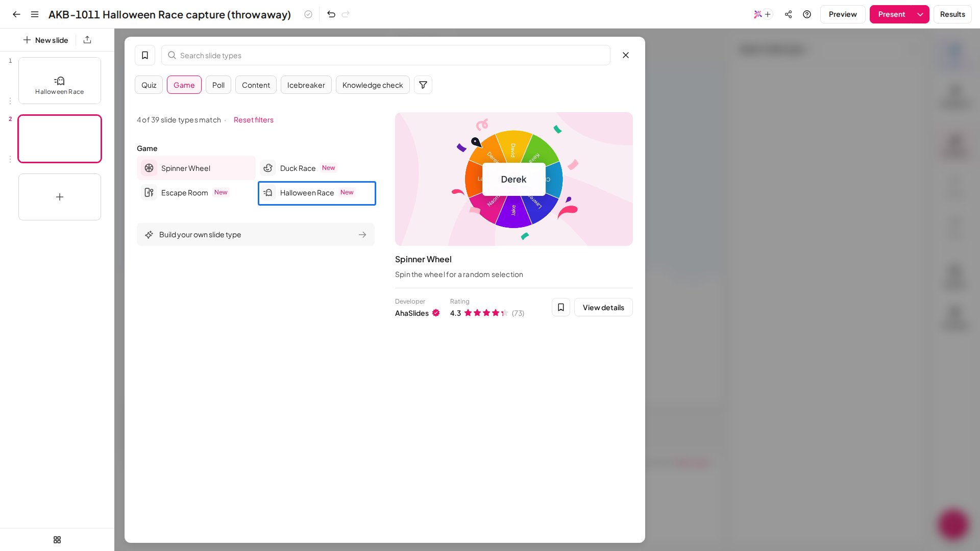The height and width of the screenshot is (551, 980).
Task: Open the filter funnel icon
Action: pyautogui.click(x=423, y=85)
